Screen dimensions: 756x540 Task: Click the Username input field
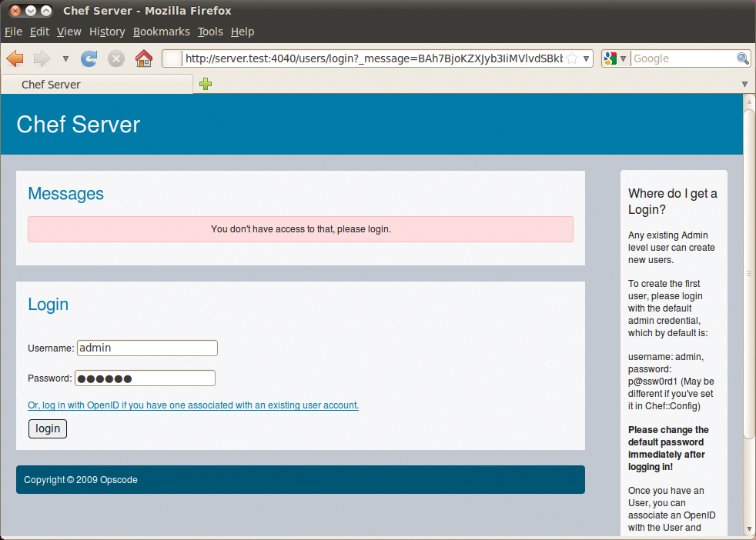[x=147, y=348]
